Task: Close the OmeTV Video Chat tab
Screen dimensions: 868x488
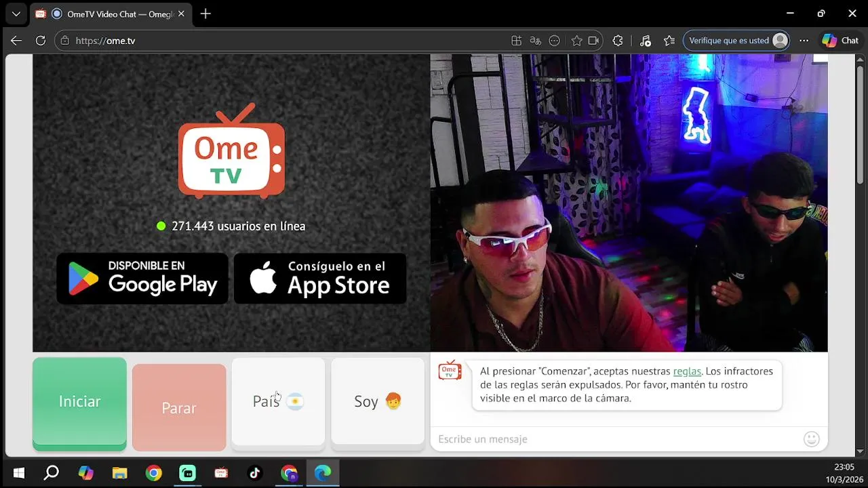Action: click(181, 14)
